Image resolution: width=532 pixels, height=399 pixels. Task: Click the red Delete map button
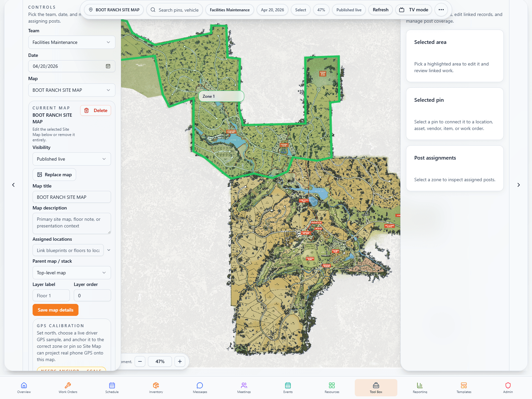click(x=96, y=110)
